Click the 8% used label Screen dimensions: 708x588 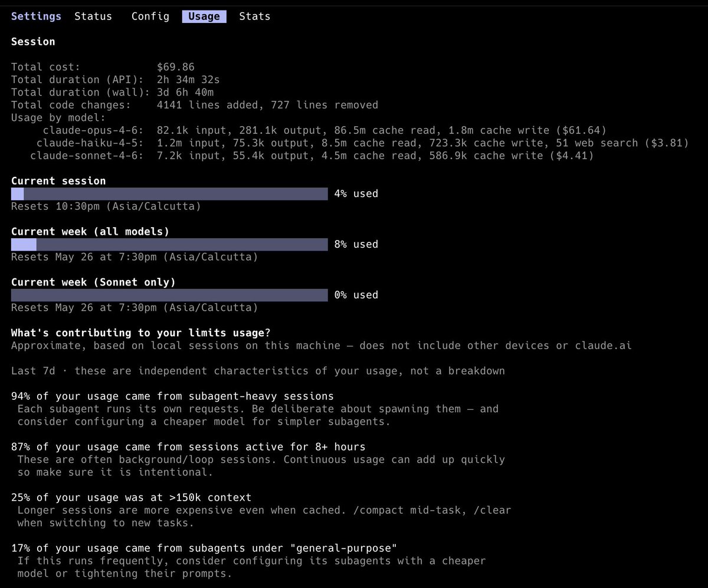click(x=356, y=245)
